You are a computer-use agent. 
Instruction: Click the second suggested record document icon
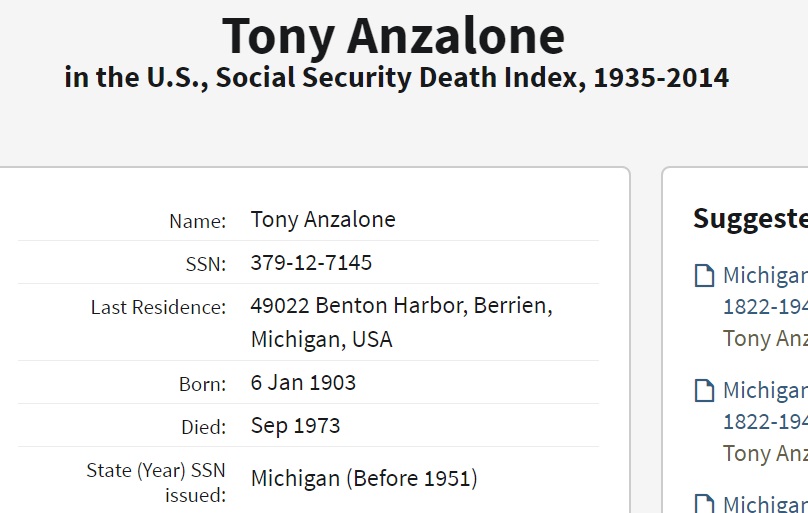click(x=704, y=391)
